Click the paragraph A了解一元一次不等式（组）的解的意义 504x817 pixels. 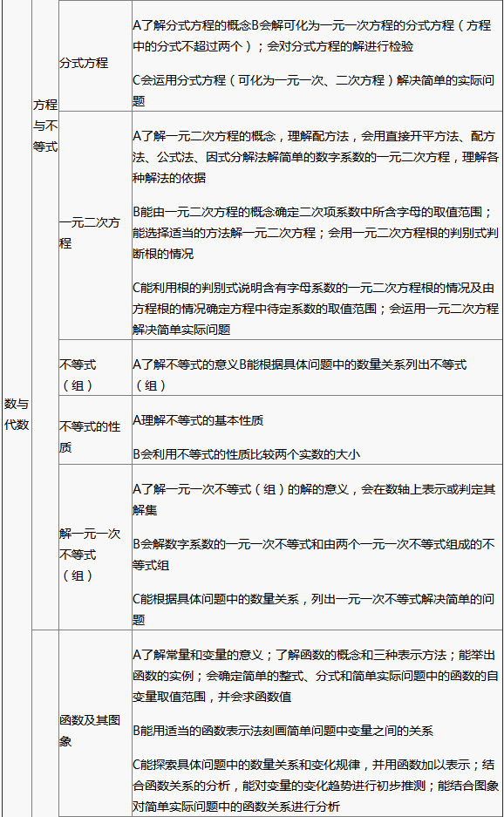click(314, 499)
